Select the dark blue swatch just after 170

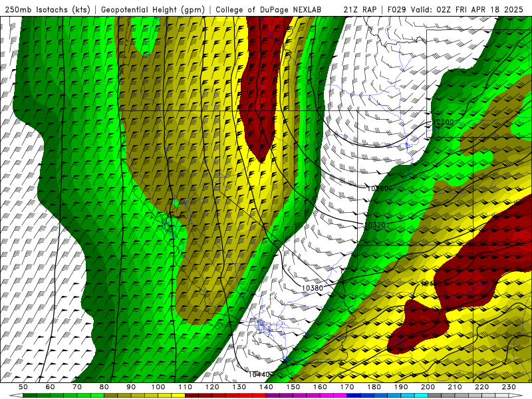(x=354, y=396)
